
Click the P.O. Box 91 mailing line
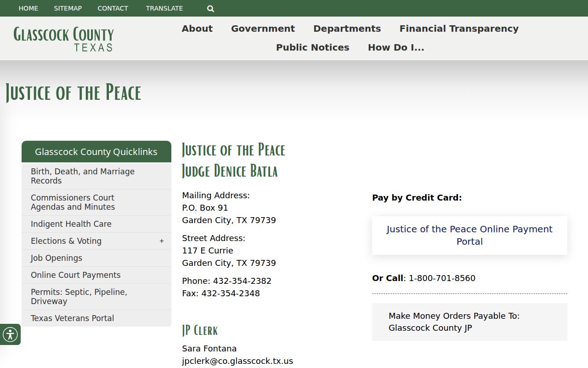click(205, 208)
